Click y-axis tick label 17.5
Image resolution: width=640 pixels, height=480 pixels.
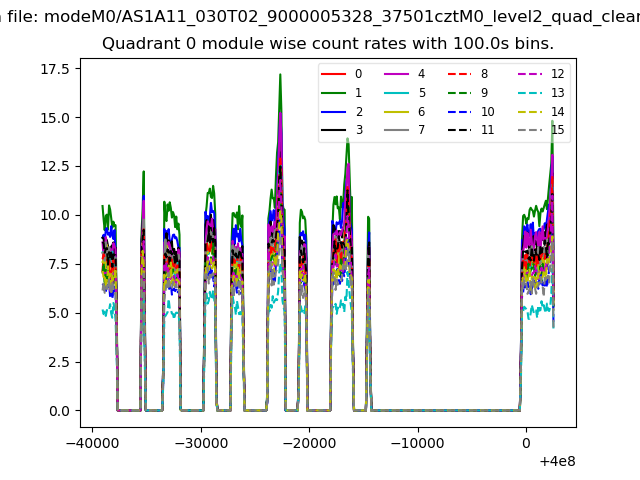pyautogui.click(x=55, y=69)
